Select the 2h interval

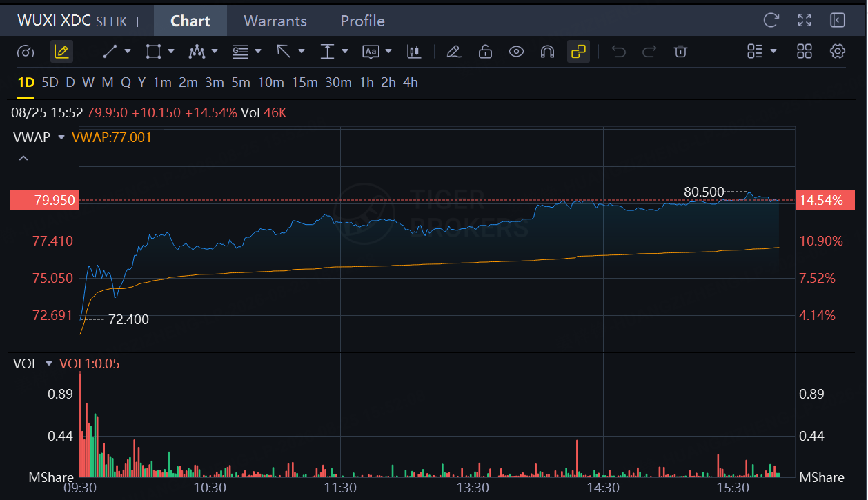tap(388, 83)
